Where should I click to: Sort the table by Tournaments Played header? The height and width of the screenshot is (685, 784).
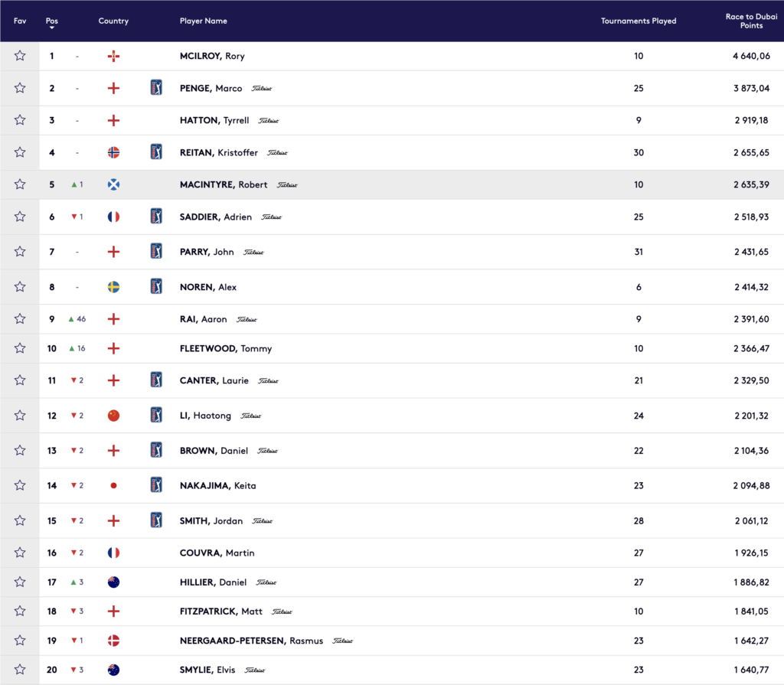[639, 21]
